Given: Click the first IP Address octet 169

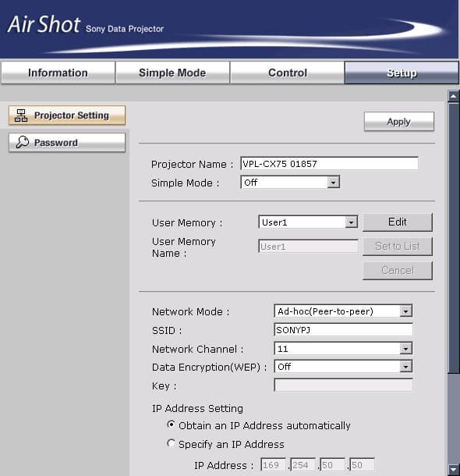Looking at the screenshot, I should coord(273,465).
